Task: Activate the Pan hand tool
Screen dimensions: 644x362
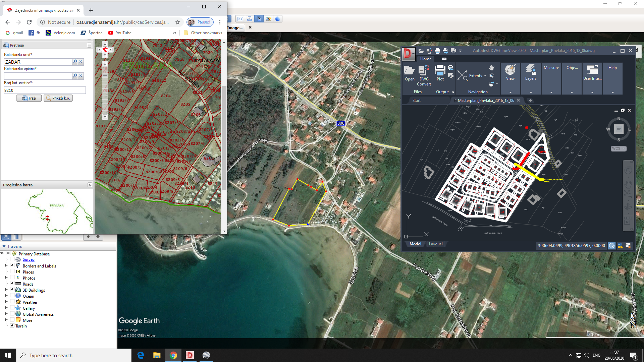Action: click(492, 68)
